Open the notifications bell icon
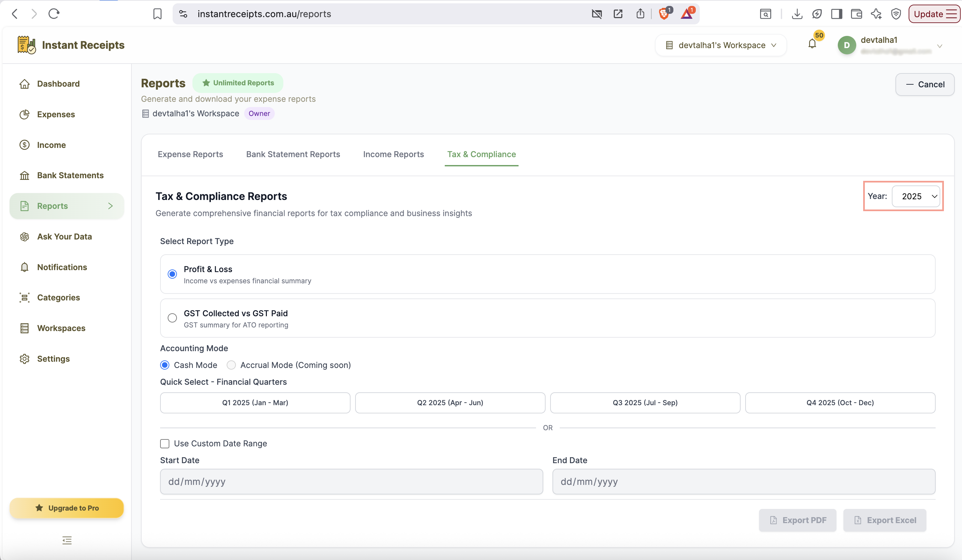962x560 pixels. 812,44
